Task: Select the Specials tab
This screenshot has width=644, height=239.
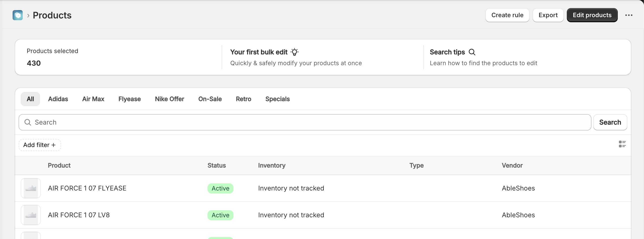Action: click(x=277, y=99)
